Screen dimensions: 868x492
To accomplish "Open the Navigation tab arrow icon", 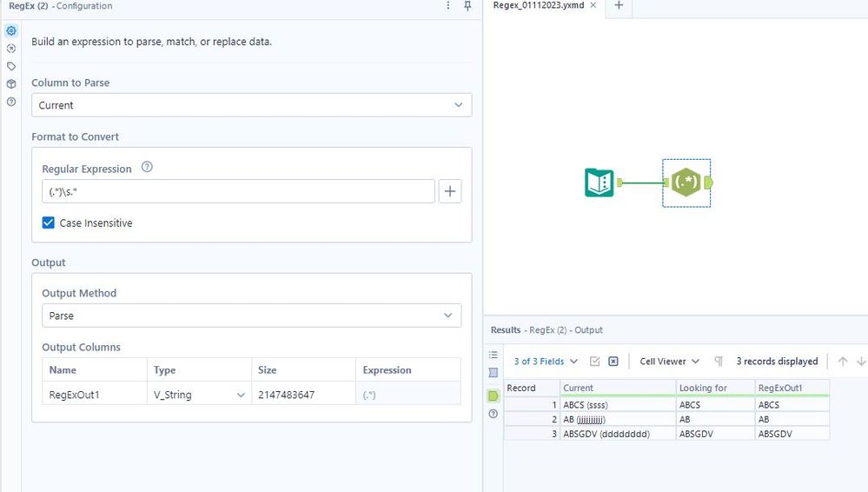I will pyautogui.click(x=11, y=49).
